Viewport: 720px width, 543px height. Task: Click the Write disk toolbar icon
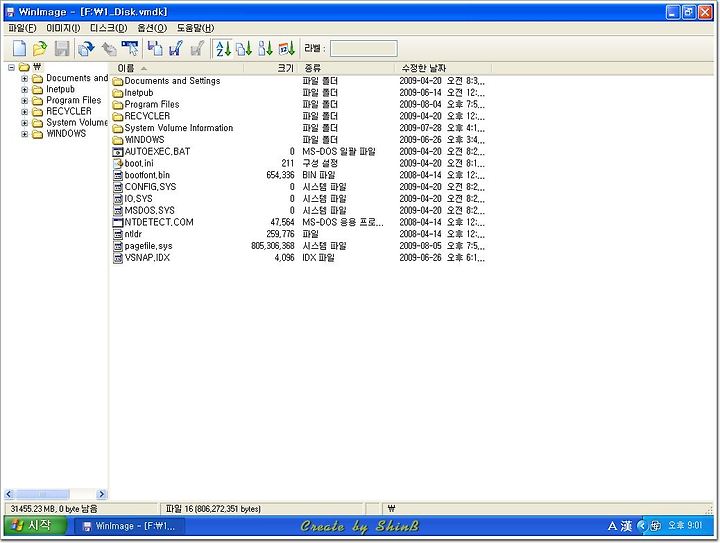[x=175, y=48]
